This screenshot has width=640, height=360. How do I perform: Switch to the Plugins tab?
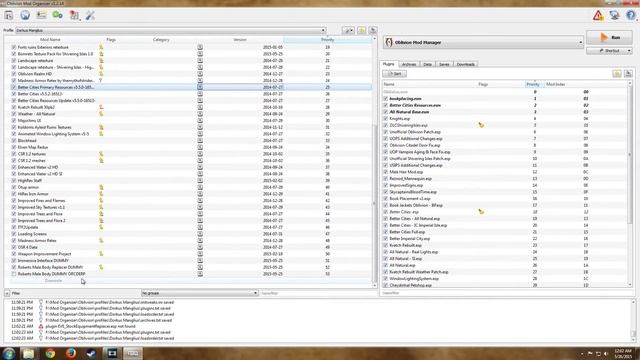[x=389, y=64]
